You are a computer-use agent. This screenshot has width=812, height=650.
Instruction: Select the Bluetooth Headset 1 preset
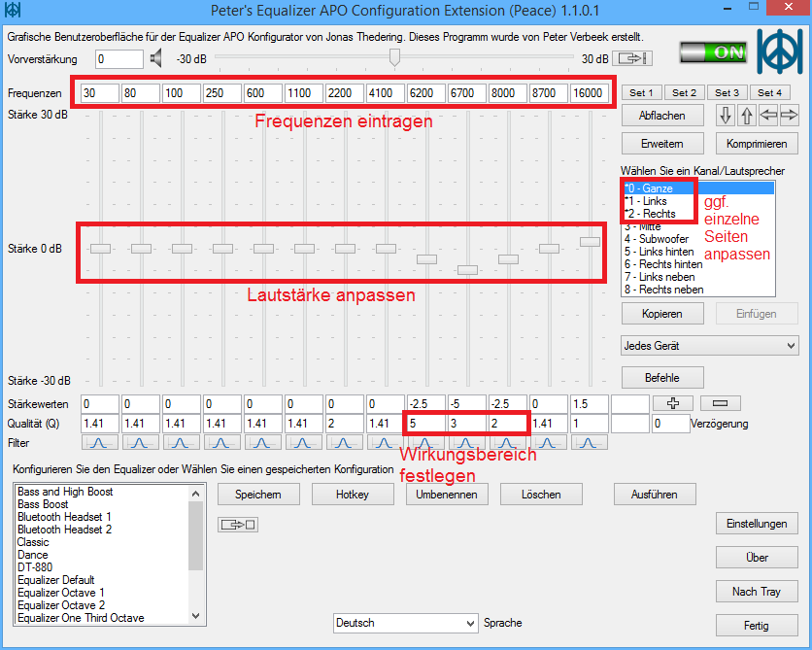[103, 517]
